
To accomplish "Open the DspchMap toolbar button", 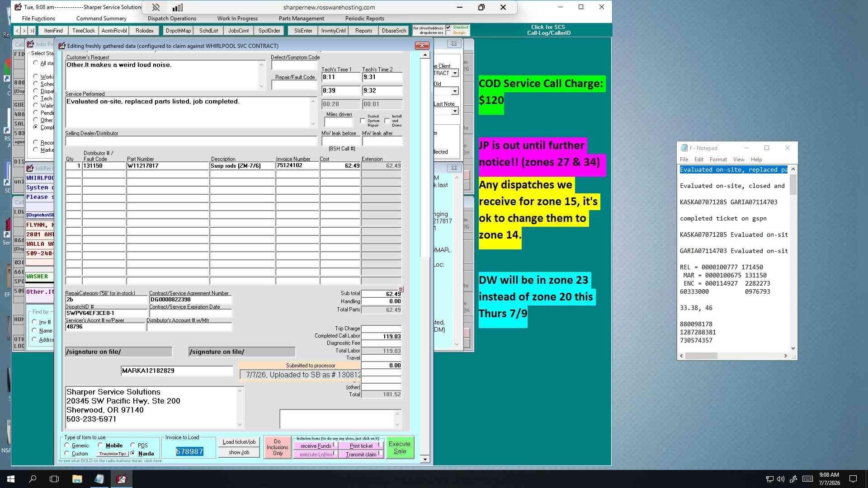I will point(178,31).
